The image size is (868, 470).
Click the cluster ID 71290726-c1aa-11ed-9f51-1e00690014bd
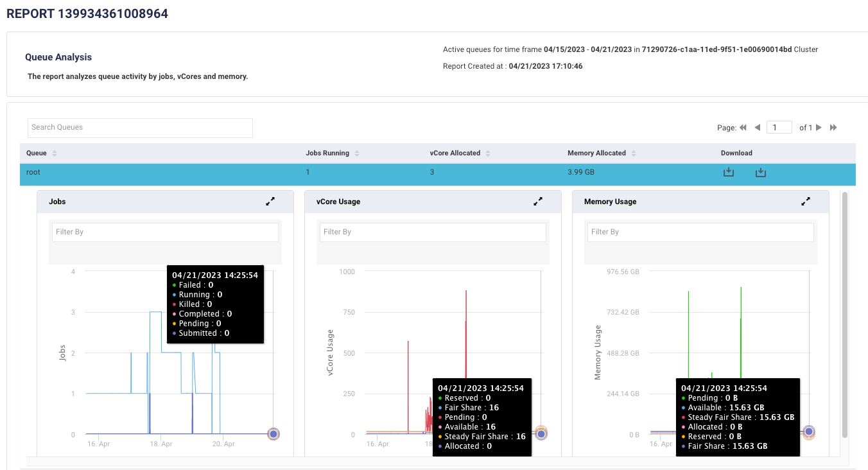pos(716,49)
